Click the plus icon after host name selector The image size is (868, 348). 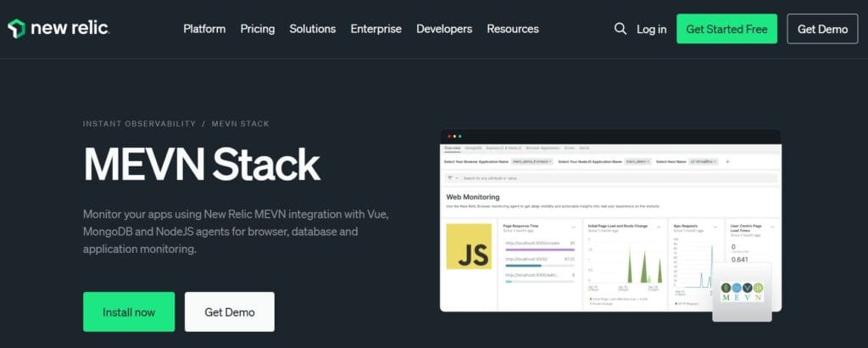pyautogui.click(x=726, y=161)
